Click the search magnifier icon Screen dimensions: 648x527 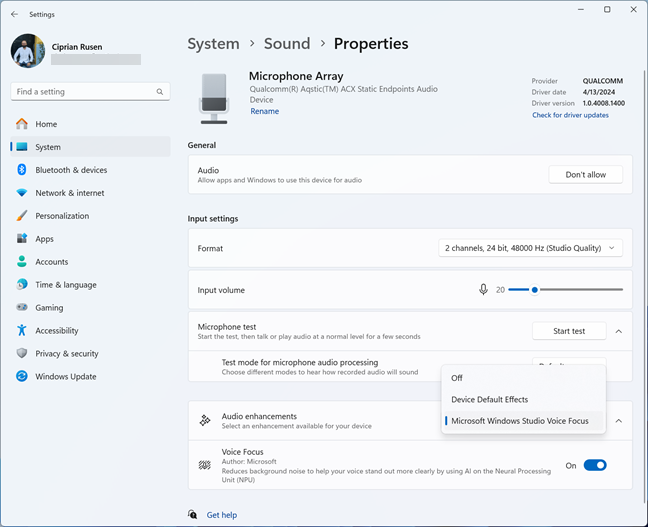[160, 92]
